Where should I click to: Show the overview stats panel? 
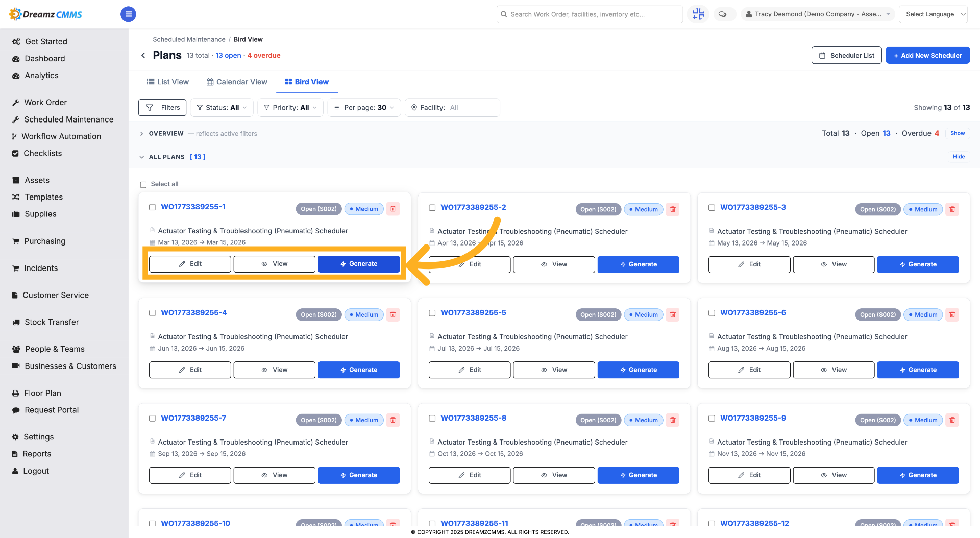958,133
